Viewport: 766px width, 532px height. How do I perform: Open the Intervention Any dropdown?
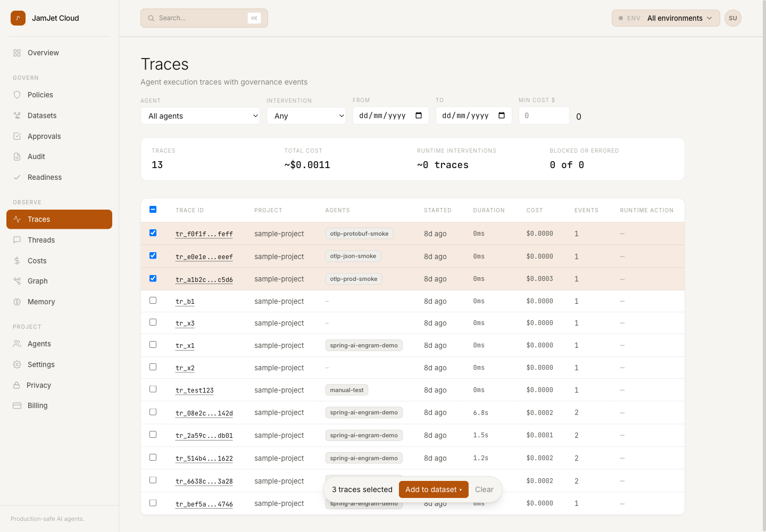tap(306, 116)
